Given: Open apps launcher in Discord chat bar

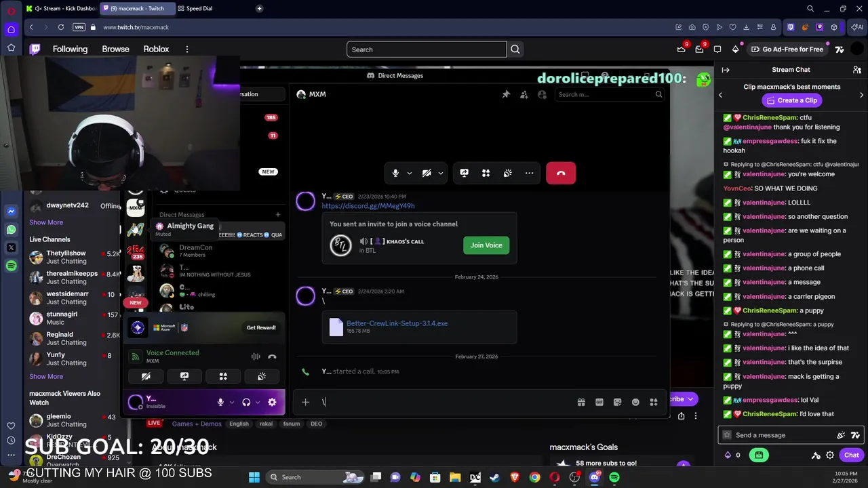Looking at the screenshot, I should [654, 402].
